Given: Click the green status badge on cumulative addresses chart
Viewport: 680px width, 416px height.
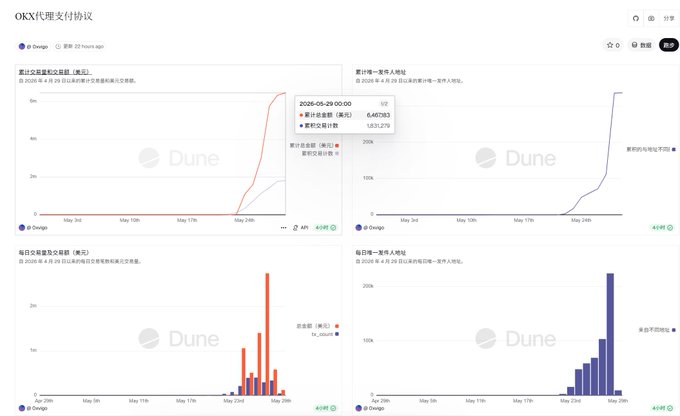Looking at the screenshot, I should tap(662, 228).
